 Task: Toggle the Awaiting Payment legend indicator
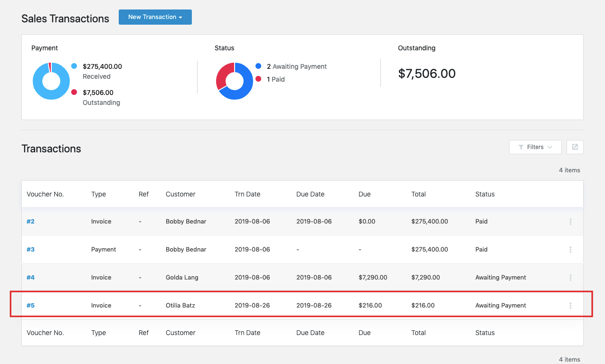pyautogui.click(x=258, y=66)
